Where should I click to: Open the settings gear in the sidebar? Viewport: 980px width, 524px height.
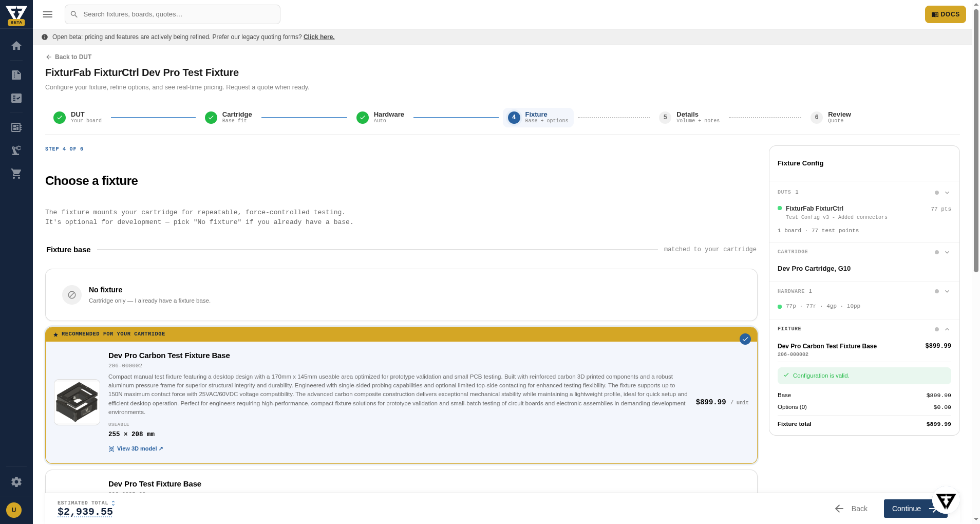click(16, 482)
